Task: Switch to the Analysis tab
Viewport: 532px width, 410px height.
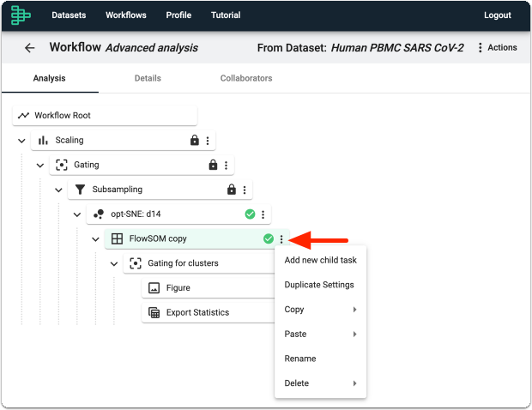Action: [x=50, y=78]
